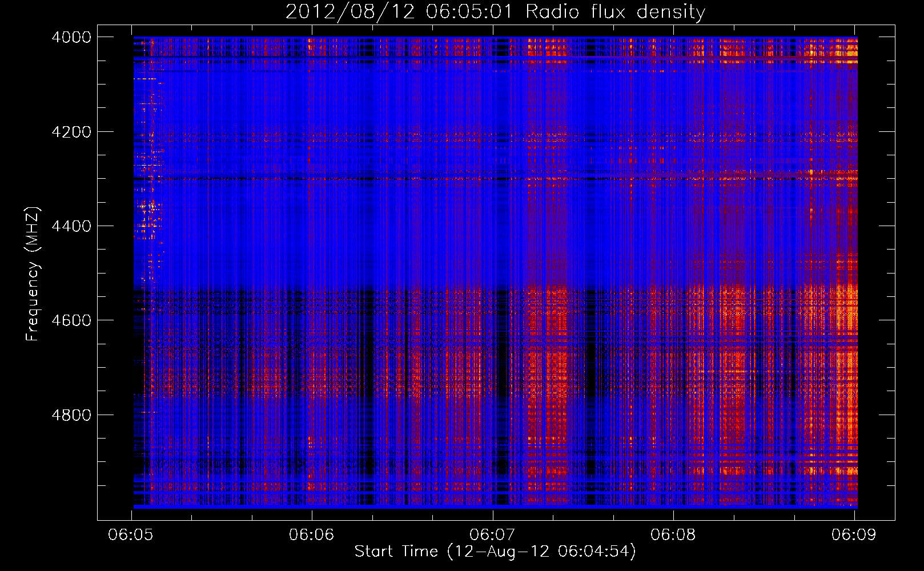The width and height of the screenshot is (924, 571).
Task: Click the 06:09 time tick label
Action: coord(853,535)
